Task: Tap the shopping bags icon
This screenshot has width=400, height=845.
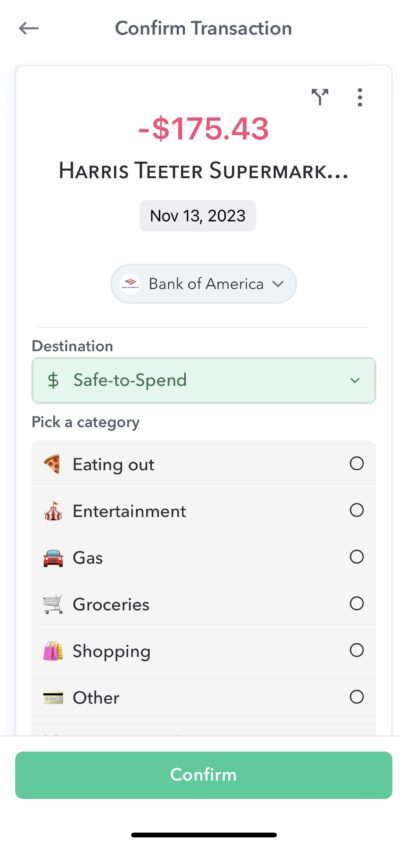Action: click(53, 651)
